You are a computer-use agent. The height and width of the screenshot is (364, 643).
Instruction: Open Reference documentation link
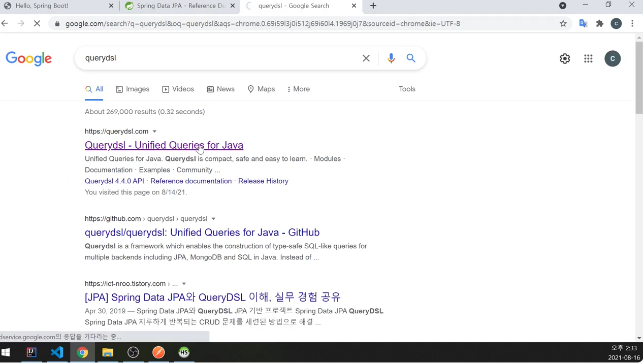point(191,181)
